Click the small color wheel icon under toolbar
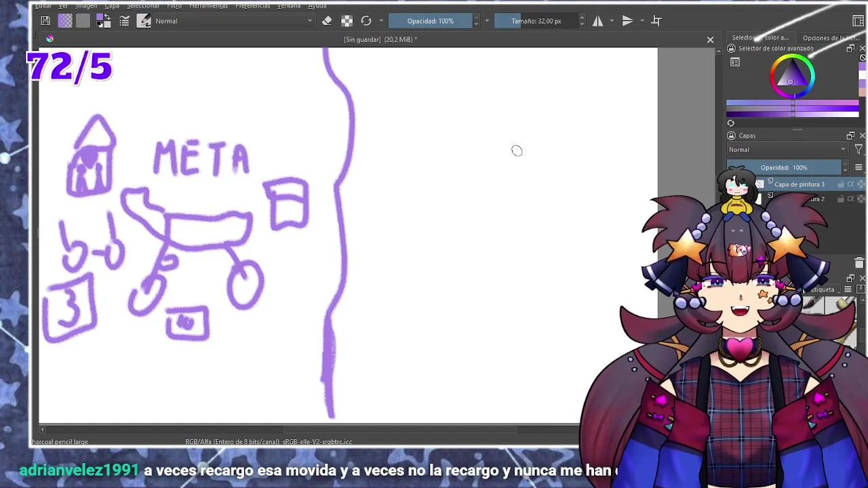868x488 pixels. pyautogui.click(x=50, y=39)
